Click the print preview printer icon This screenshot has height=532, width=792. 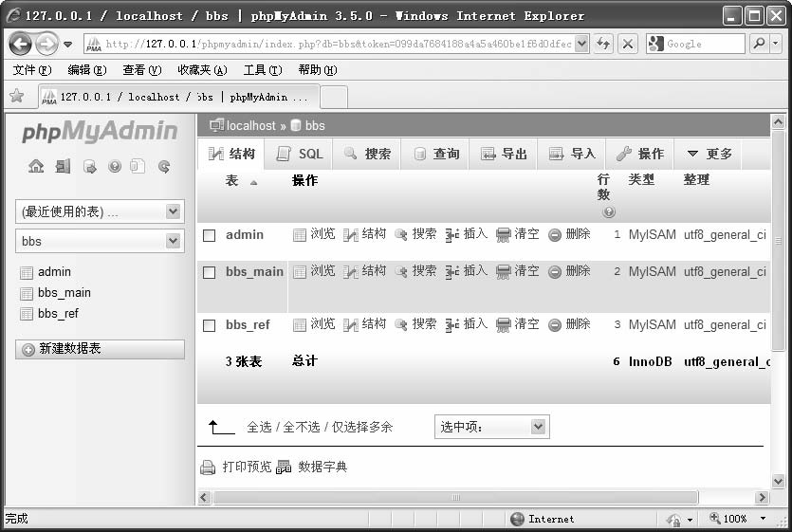click(208, 468)
